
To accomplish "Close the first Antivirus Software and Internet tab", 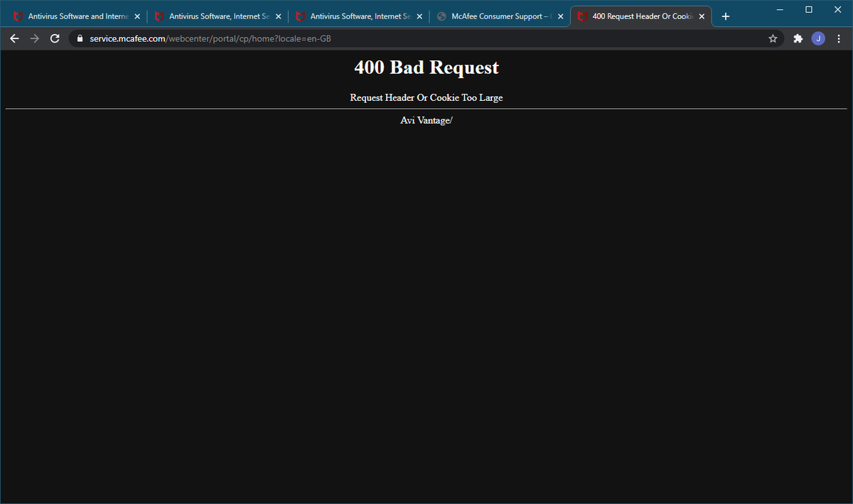I will pyautogui.click(x=136, y=16).
